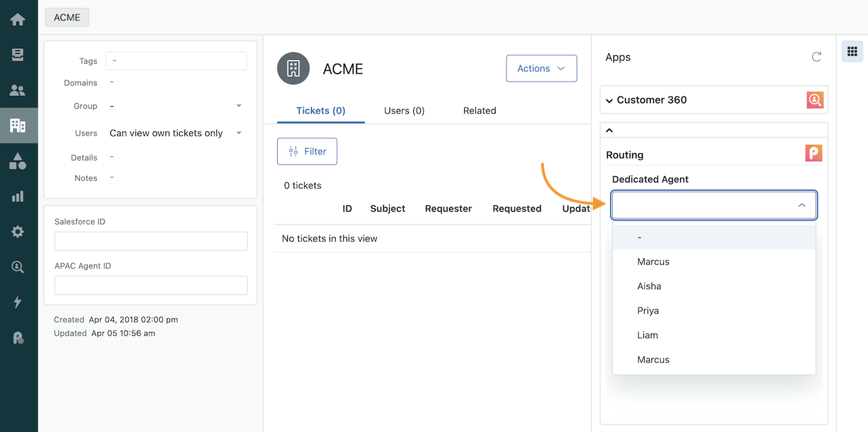The width and height of the screenshot is (868, 432).
Task: Open the bottom sidebar app icon
Action: pyautogui.click(x=18, y=338)
